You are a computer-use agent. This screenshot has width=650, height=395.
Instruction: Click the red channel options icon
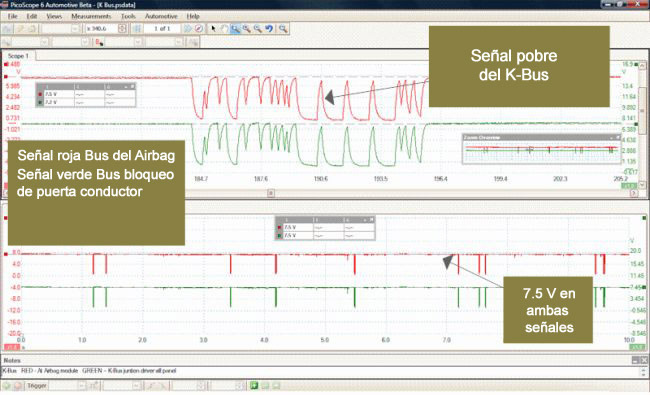99,42
